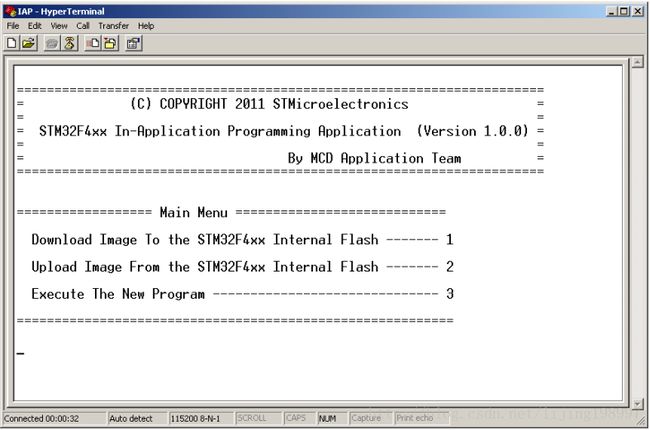Screen dimensions: 650x430
Task: Click the 'Execute The New Program' line
Action: pos(243,294)
